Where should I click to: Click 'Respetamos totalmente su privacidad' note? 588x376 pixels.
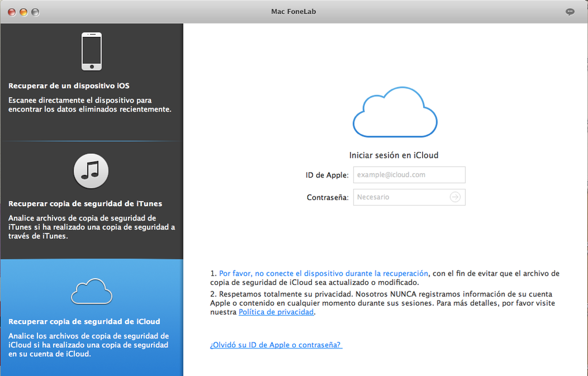383,303
